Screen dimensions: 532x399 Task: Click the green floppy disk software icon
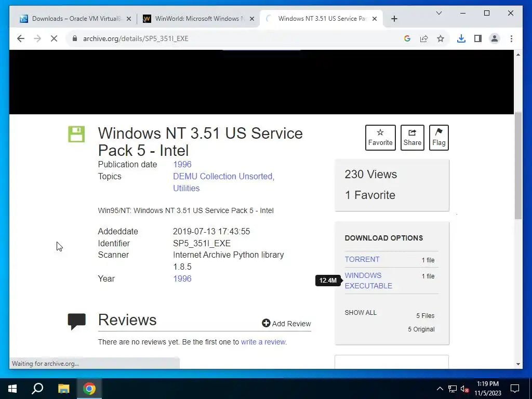(x=76, y=134)
